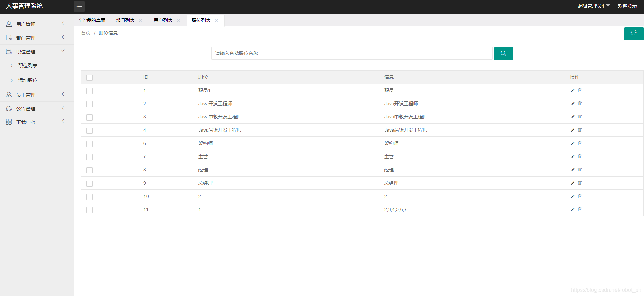Edit the Java中级开发工程师 row pencil icon
Image resolution: width=644 pixels, height=296 pixels.
coord(573,117)
